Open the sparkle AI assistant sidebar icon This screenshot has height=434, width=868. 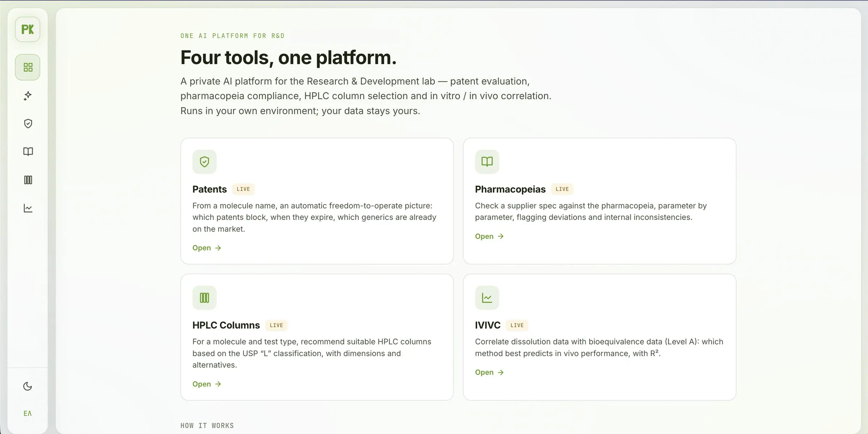[x=28, y=96]
